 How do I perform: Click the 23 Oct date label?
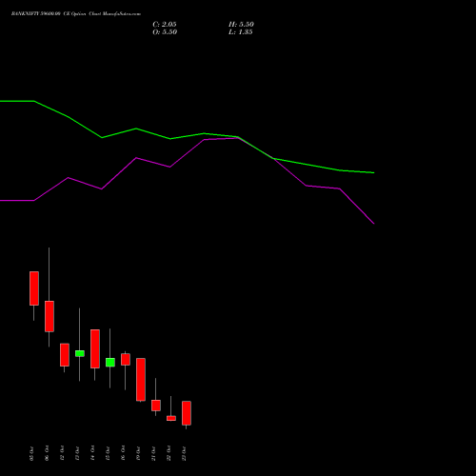click(184, 453)
